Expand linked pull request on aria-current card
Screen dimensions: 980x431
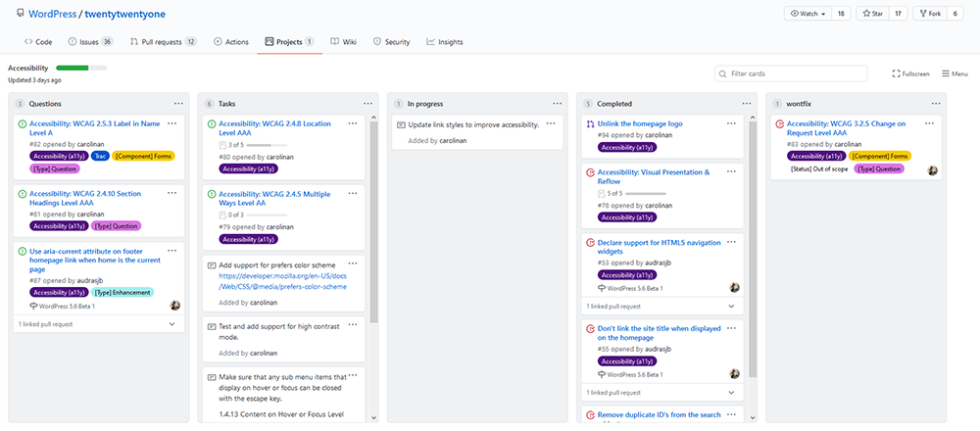pos(171,324)
